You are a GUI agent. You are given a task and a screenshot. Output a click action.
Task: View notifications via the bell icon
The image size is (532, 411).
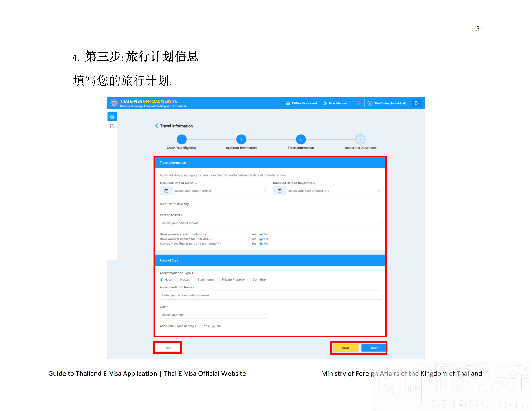pos(359,103)
